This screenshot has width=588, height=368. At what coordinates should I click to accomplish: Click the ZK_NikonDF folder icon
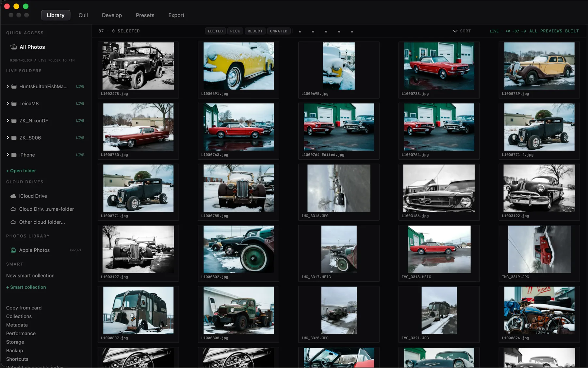pos(14,121)
